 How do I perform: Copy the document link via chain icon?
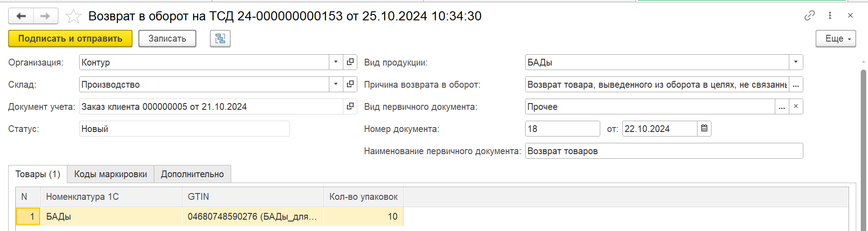[x=809, y=15]
